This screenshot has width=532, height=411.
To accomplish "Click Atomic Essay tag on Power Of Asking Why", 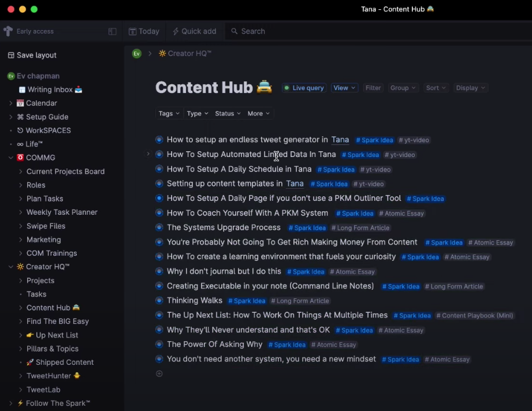I will coord(333,345).
